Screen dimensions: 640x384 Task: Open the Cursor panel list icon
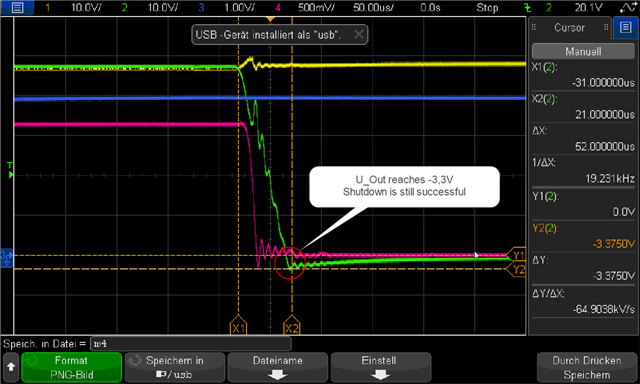625,28
